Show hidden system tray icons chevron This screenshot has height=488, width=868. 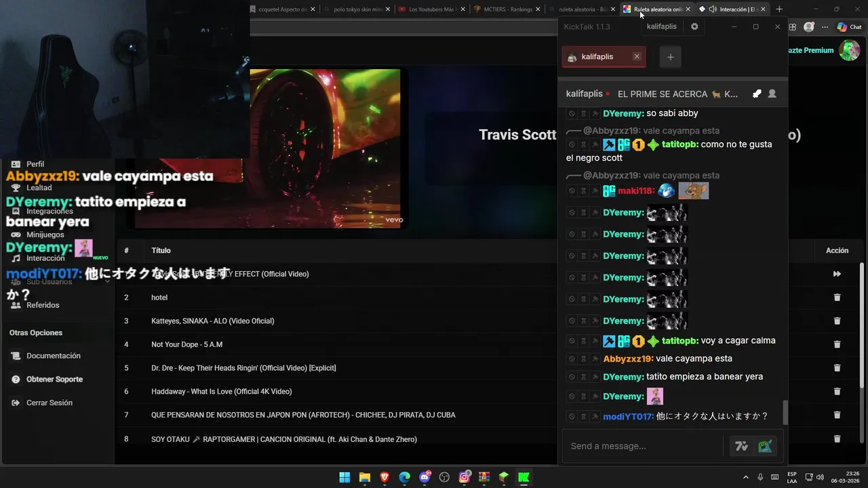click(x=746, y=477)
